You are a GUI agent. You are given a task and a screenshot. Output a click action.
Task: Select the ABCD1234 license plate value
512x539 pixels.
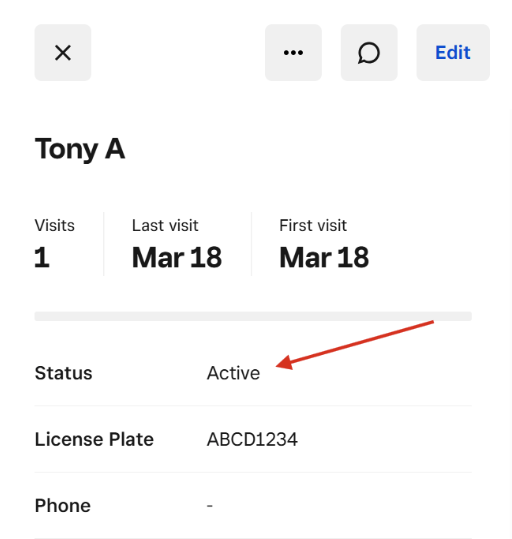coord(252,439)
